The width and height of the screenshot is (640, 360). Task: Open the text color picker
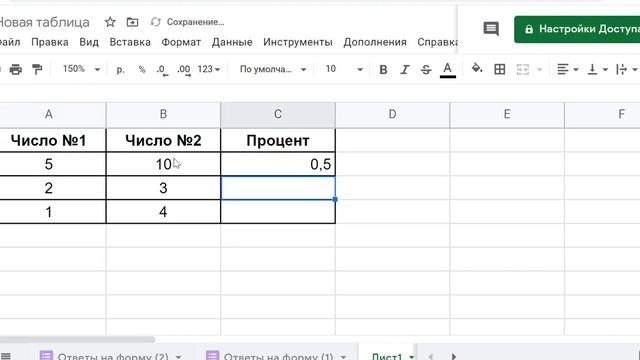click(x=448, y=70)
